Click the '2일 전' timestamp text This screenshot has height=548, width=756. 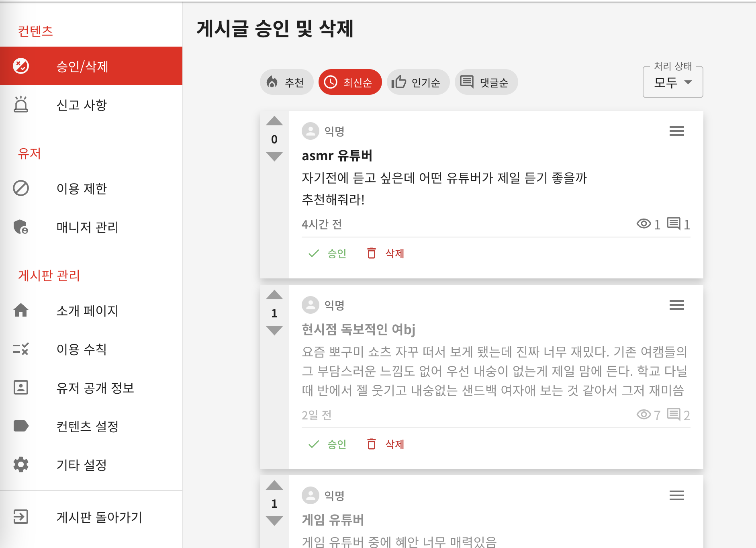pyautogui.click(x=317, y=415)
